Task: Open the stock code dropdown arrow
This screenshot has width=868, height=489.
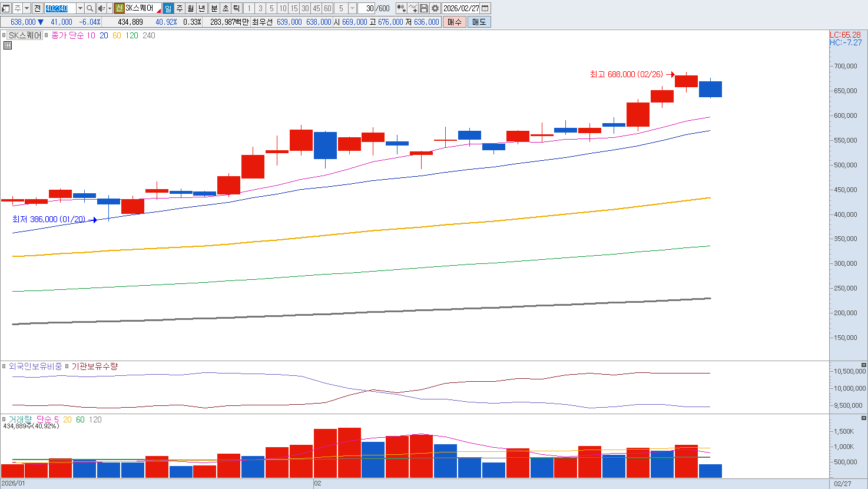Action: click(80, 8)
